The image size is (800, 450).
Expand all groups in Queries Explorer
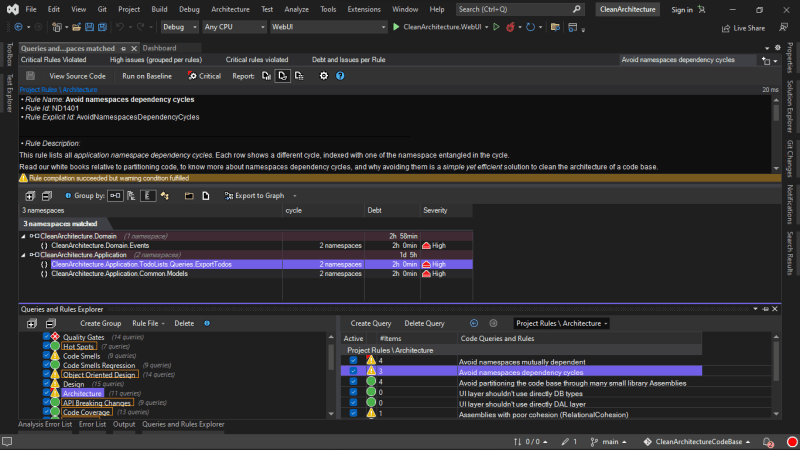click(x=32, y=323)
